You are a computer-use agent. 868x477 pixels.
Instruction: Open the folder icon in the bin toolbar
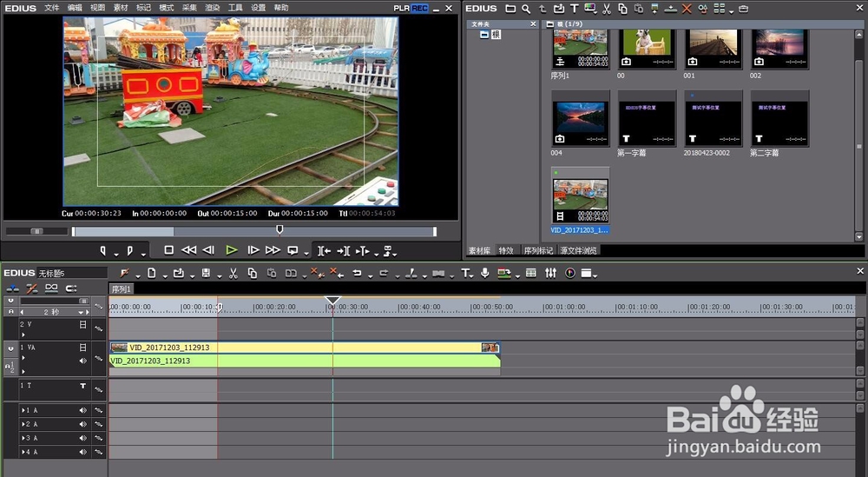[510, 9]
